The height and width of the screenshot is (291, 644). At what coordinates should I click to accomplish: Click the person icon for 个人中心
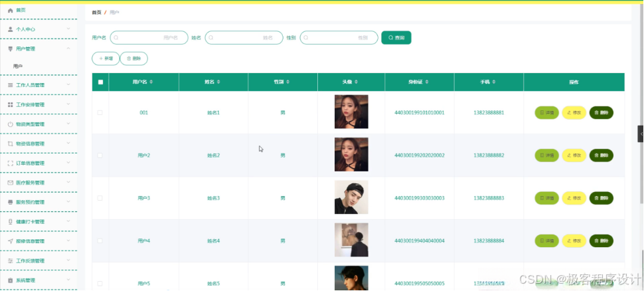click(11, 29)
